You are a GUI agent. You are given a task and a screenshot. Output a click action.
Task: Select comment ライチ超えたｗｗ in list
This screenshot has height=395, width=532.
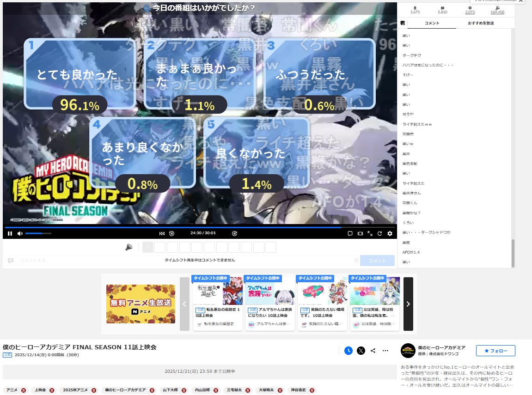(417, 124)
